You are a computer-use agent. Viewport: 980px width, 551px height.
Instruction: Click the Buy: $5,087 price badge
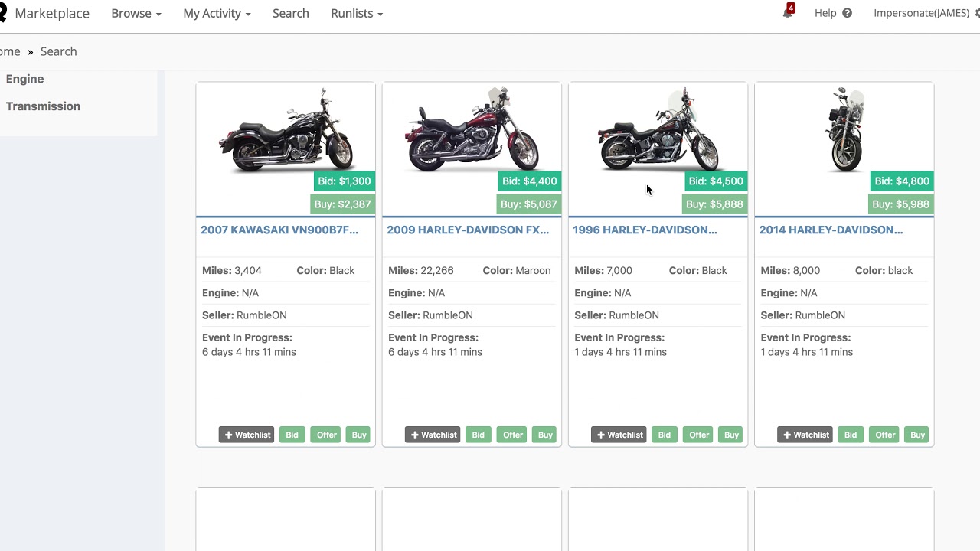click(x=529, y=204)
